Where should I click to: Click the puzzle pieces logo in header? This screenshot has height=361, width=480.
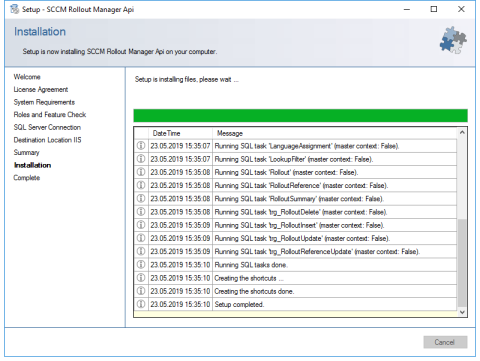(x=453, y=40)
